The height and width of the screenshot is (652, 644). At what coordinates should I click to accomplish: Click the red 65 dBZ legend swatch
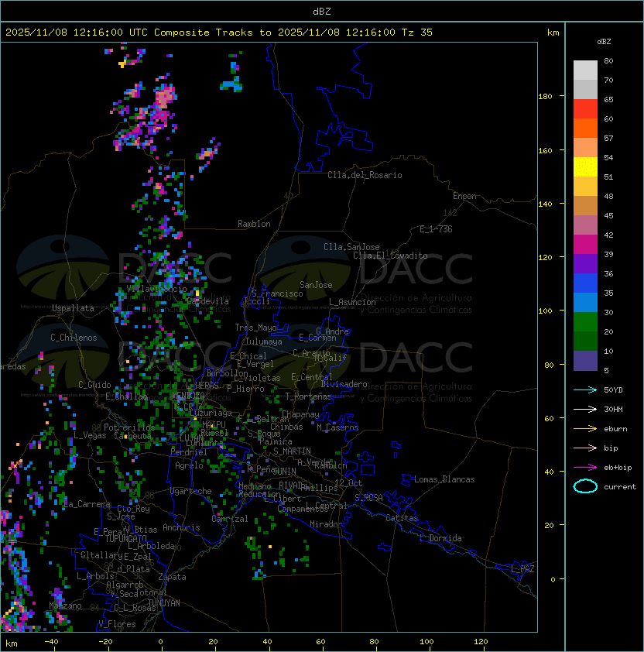585,108
